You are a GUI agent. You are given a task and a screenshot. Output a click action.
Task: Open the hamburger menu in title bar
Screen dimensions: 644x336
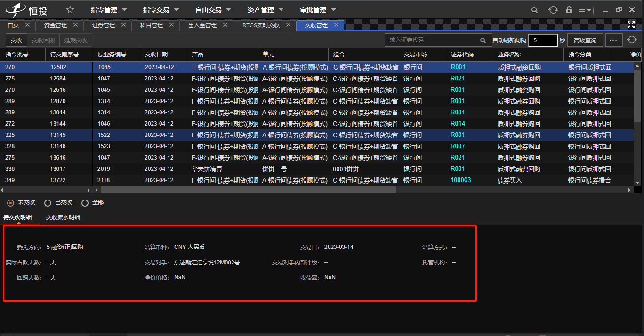584,10
